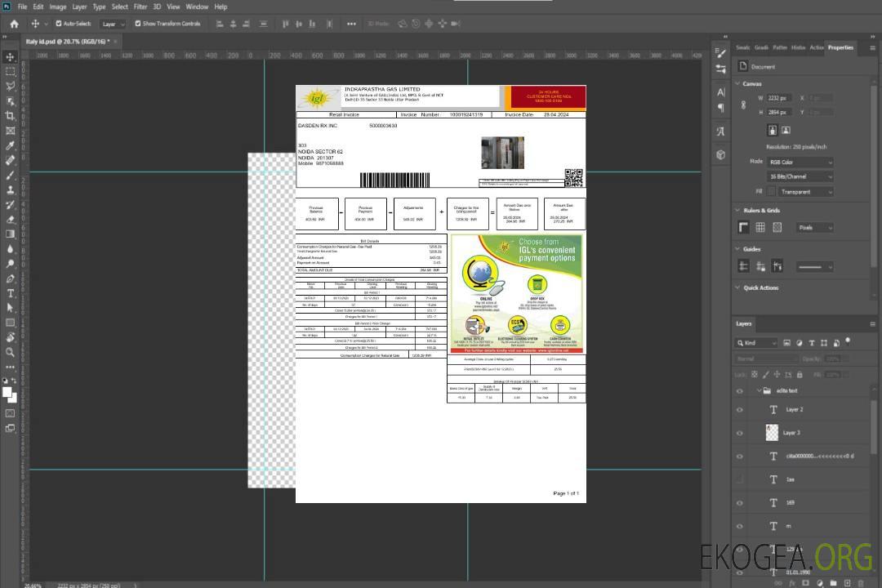Select the Crop tool in the toolbar
Viewport: 882px width, 588px height.
[10, 116]
